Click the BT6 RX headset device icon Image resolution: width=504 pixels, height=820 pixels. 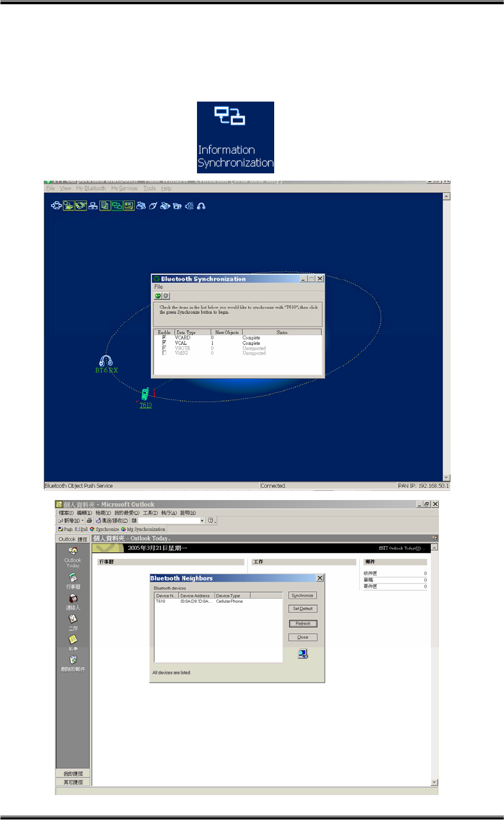coord(106,360)
